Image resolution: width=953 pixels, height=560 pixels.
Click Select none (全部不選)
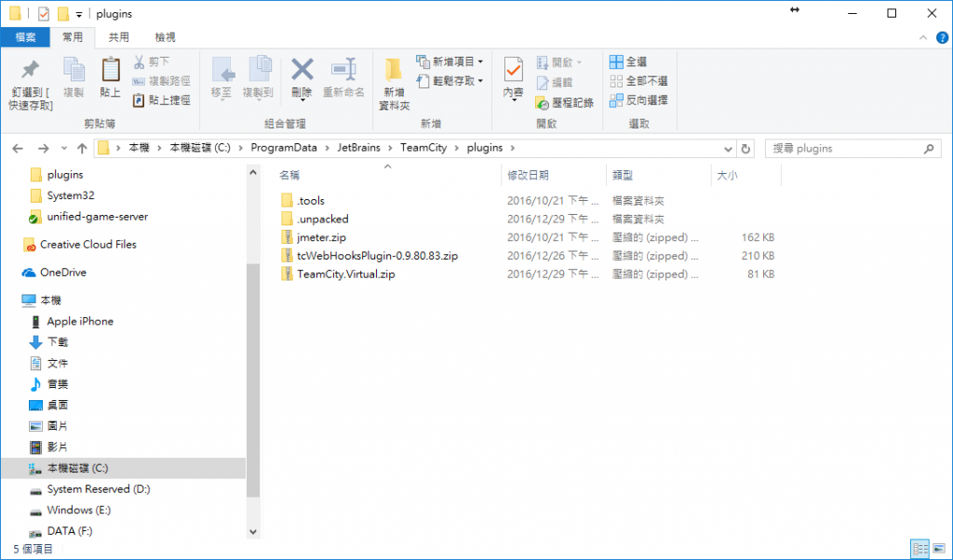638,81
